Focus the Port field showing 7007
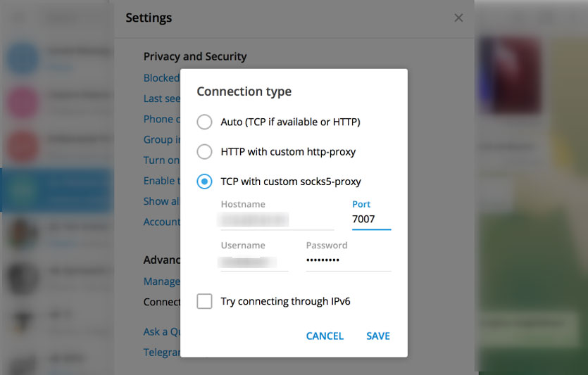The width and height of the screenshot is (588, 375). [x=371, y=220]
